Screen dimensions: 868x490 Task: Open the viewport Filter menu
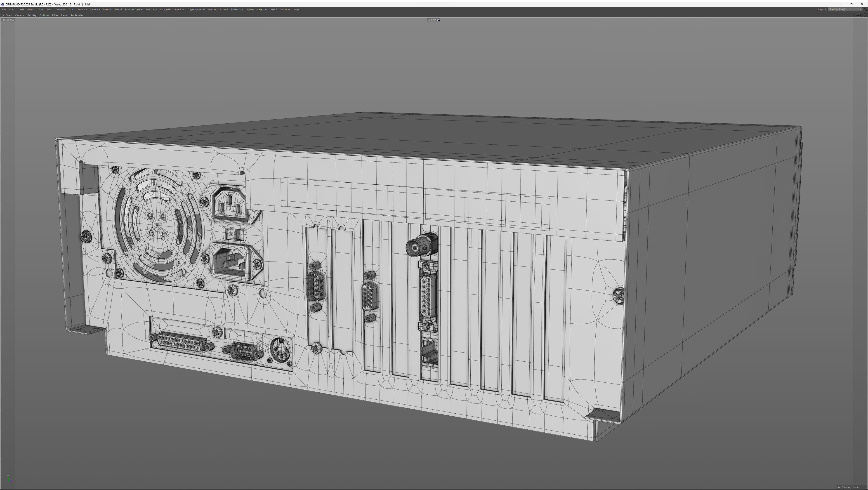tap(55, 16)
